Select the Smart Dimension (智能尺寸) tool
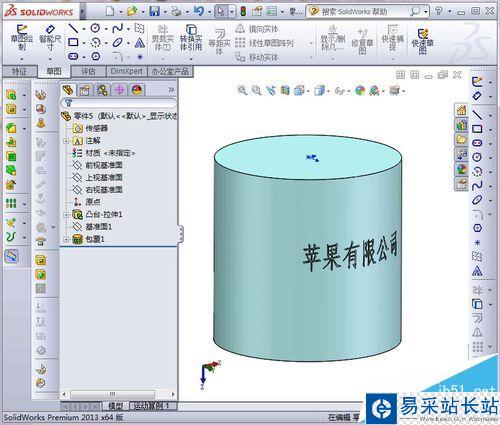 click(50, 37)
